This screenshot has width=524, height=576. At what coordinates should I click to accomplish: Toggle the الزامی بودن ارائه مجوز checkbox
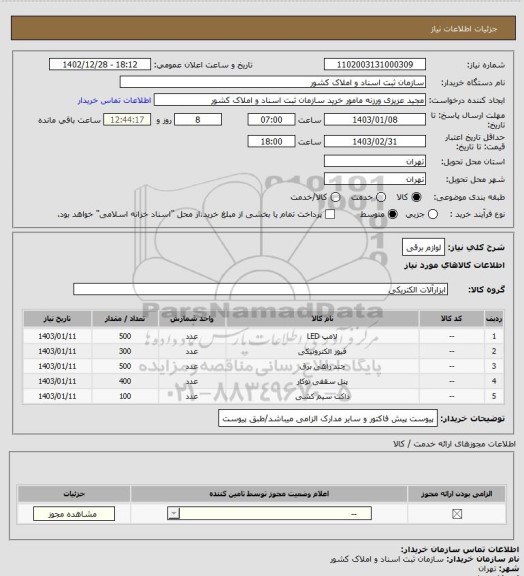point(457,514)
